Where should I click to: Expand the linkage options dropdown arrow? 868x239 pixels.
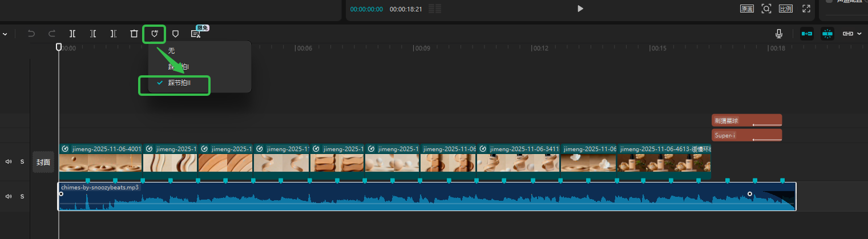860,34
